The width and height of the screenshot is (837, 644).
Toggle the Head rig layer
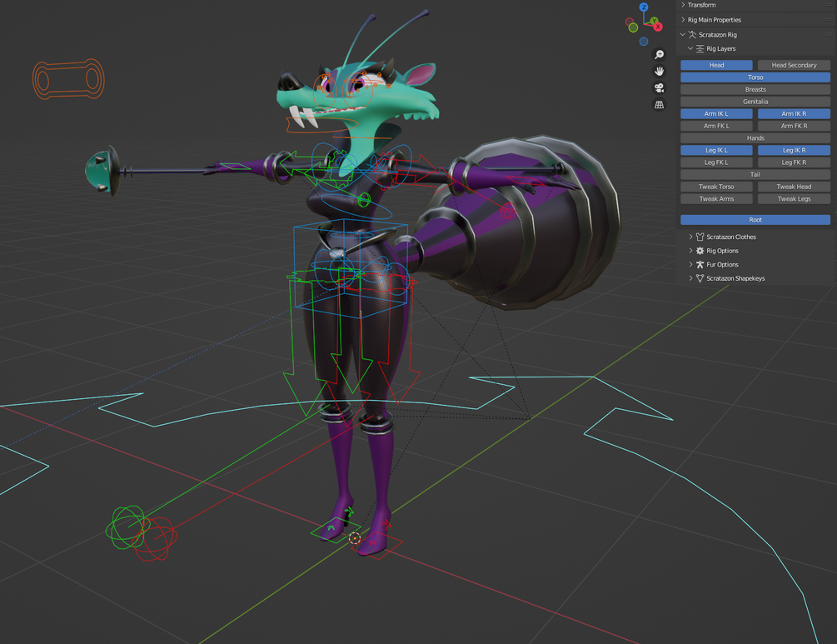pos(716,65)
